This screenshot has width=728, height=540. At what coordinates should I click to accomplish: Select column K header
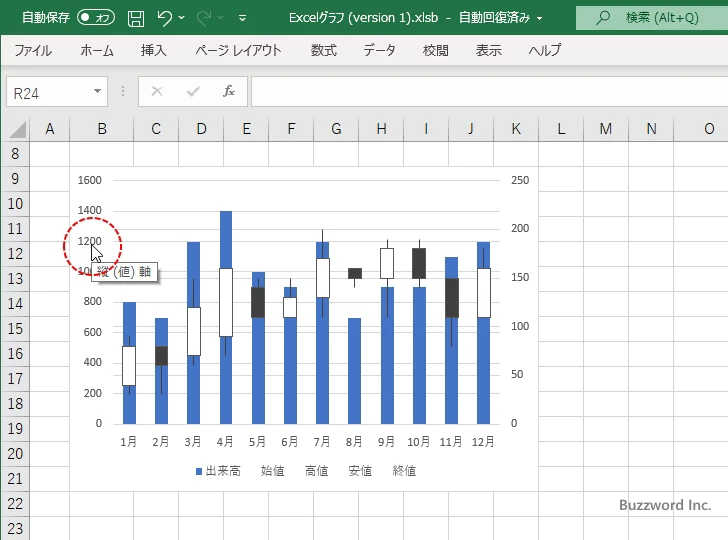[x=516, y=129]
